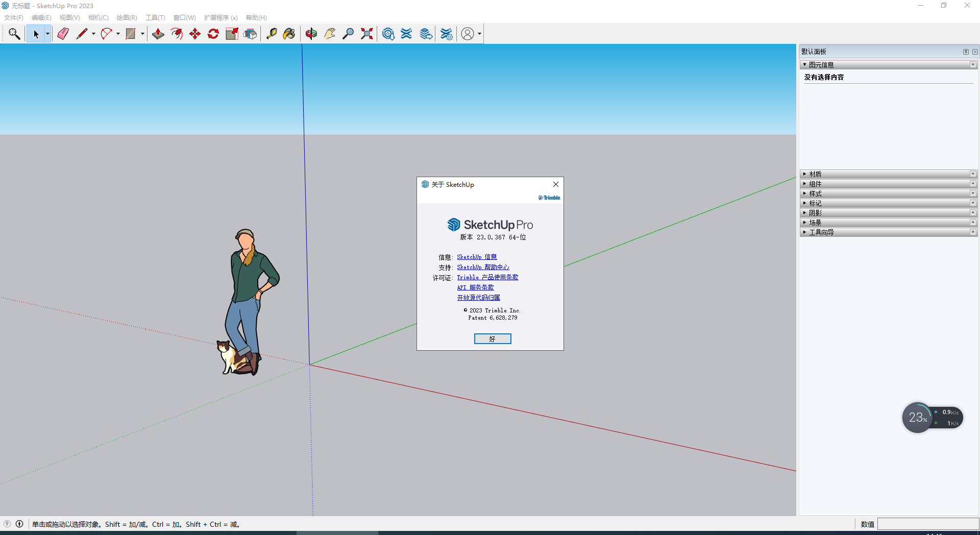Expand the 阴影 panel section
This screenshot has width=980, height=535.
[815, 213]
